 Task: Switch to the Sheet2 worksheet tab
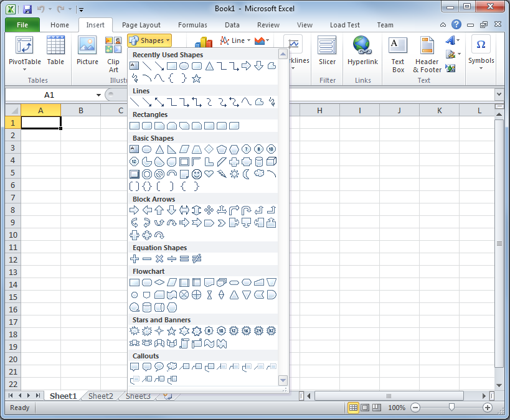click(x=101, y=396)
